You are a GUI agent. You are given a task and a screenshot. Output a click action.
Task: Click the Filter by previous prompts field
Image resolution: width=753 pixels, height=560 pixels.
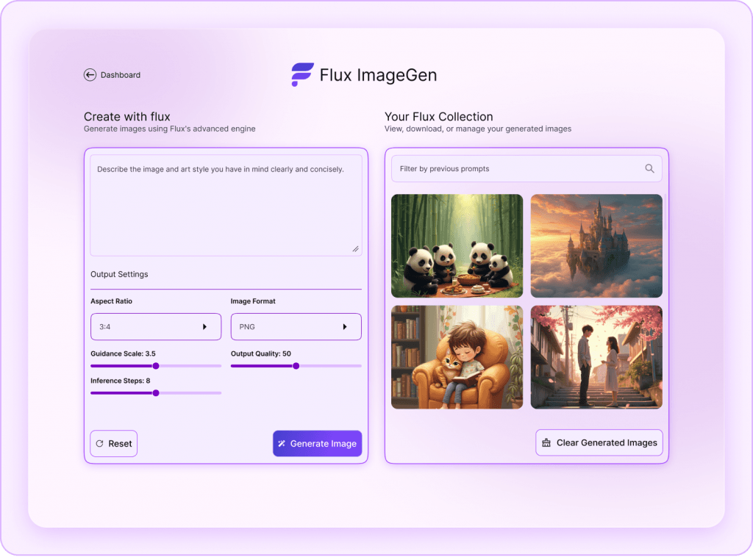click(x=518, y=169)
